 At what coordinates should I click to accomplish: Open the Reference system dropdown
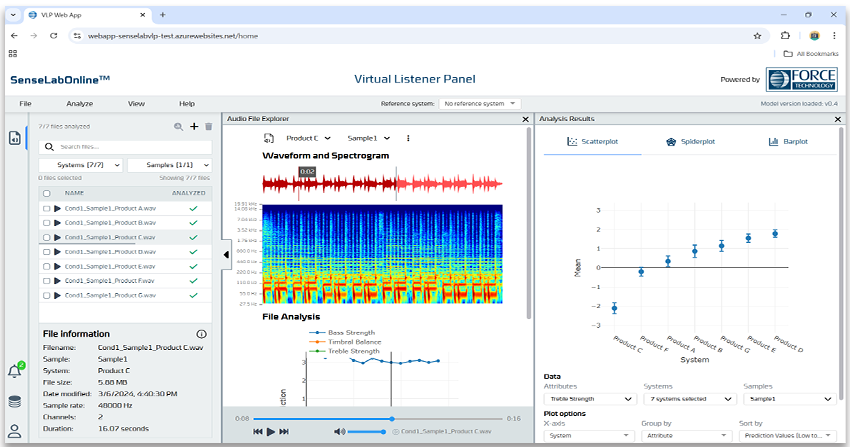point(480,103)
